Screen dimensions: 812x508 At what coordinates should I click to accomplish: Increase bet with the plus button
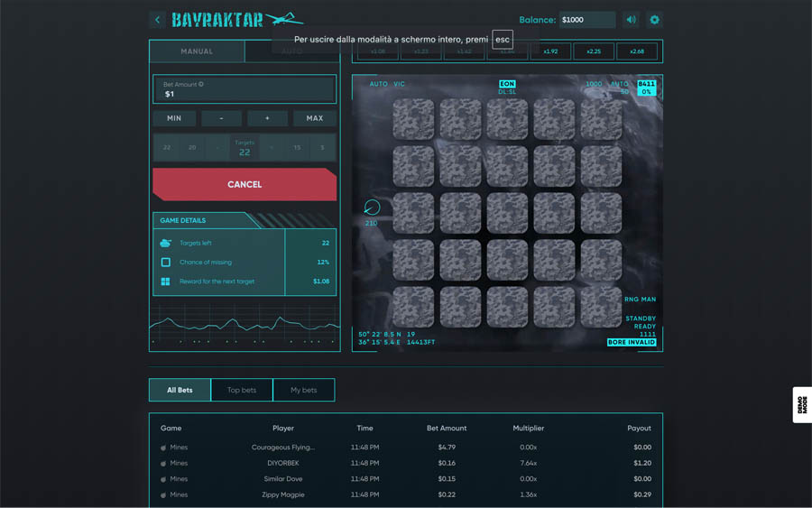coord(267,118)
